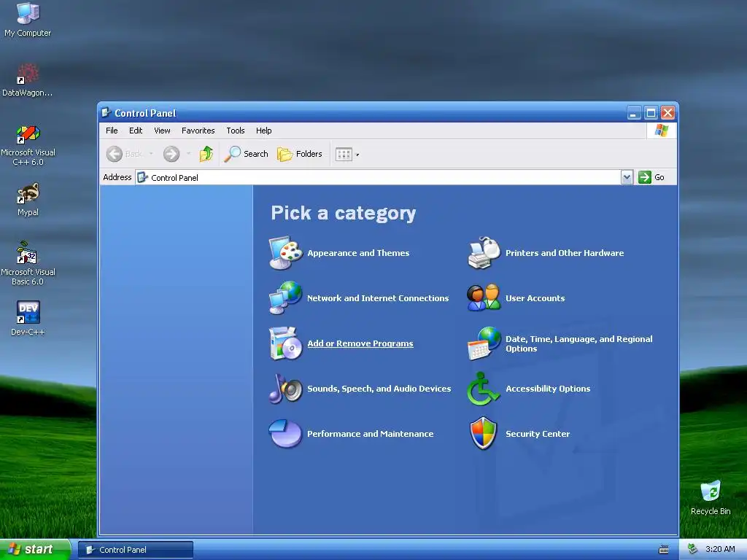
Task: Click the Add or Remove Programs link
Action: [x=360, y=343]
